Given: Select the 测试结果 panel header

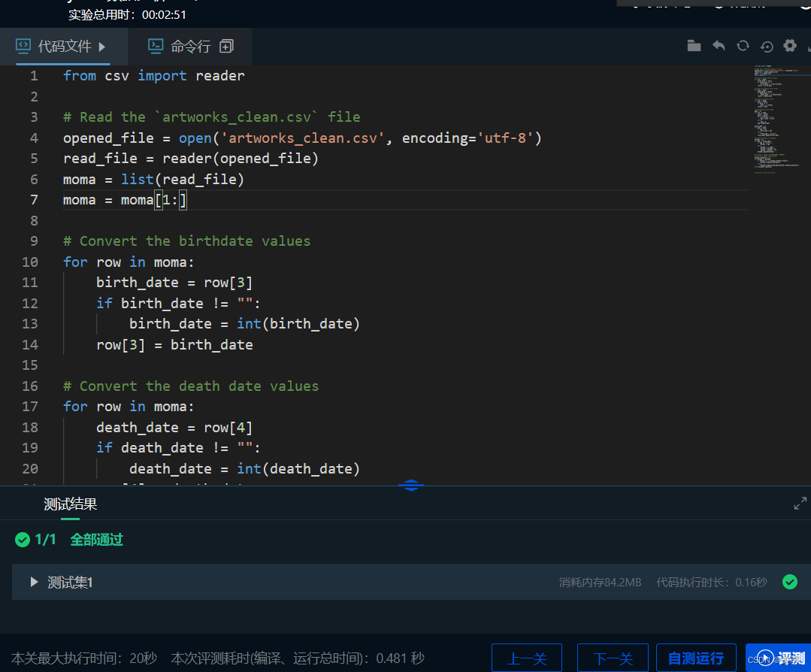Looking at the screenshot, I should [70, 504].
